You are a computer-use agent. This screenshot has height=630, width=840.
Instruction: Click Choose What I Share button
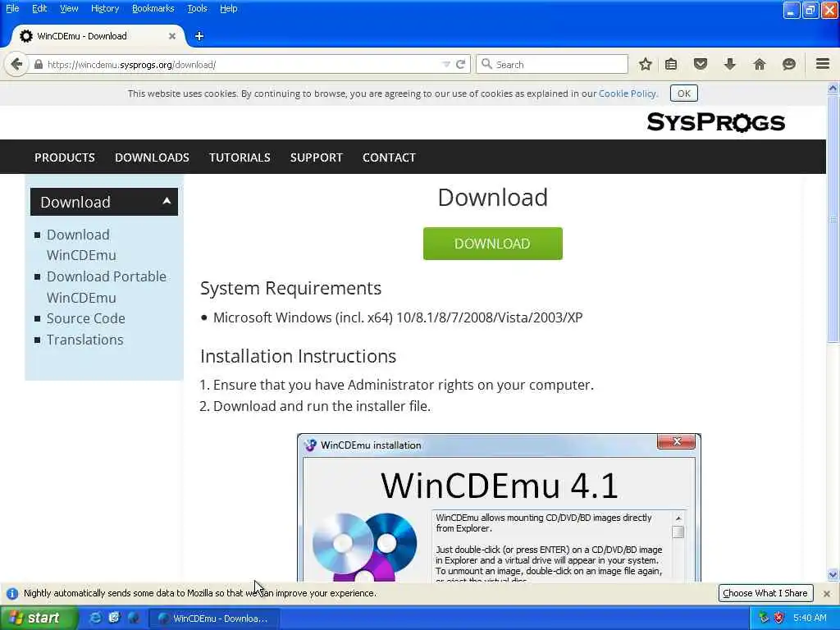tap(765, 593)
